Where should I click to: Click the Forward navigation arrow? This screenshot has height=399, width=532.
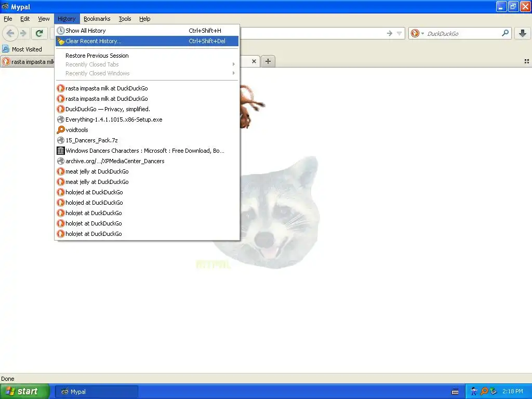23,33
